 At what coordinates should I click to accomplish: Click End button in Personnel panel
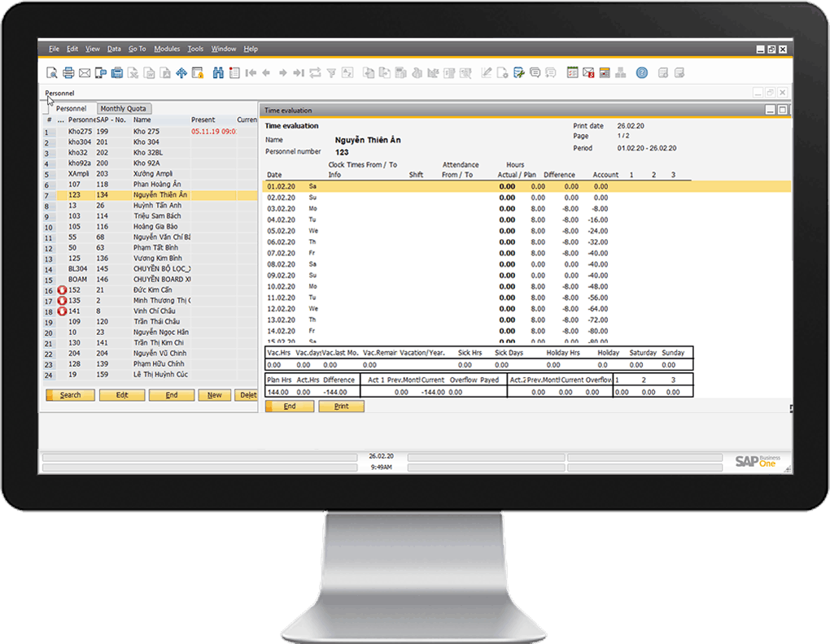172,395
